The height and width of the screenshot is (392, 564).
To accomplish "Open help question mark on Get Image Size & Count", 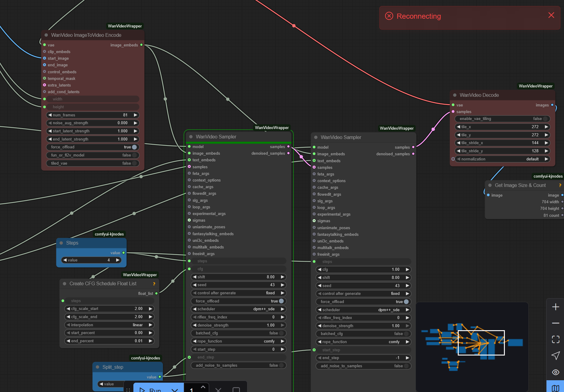I will [x=560, y=185].
